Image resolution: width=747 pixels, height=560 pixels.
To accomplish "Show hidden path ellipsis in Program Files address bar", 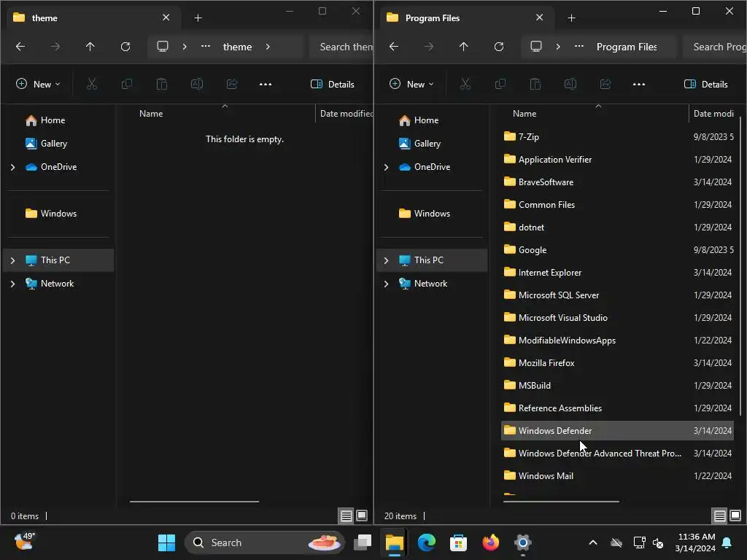I will point(578,47).
